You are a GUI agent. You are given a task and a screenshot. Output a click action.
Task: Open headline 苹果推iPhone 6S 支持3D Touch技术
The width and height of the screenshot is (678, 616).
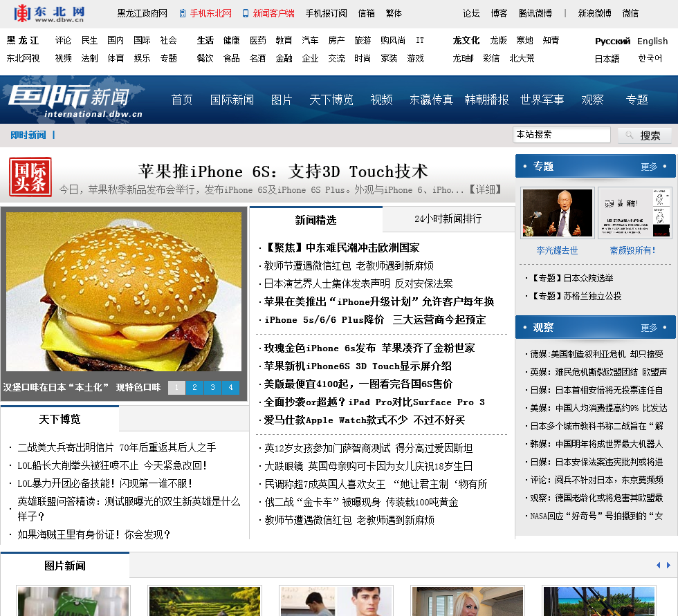coord(283,171)
